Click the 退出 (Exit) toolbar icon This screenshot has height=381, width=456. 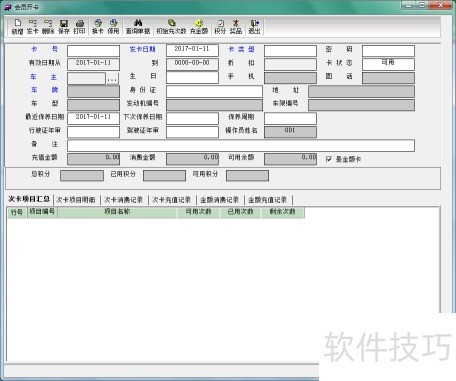coord(254,27)
